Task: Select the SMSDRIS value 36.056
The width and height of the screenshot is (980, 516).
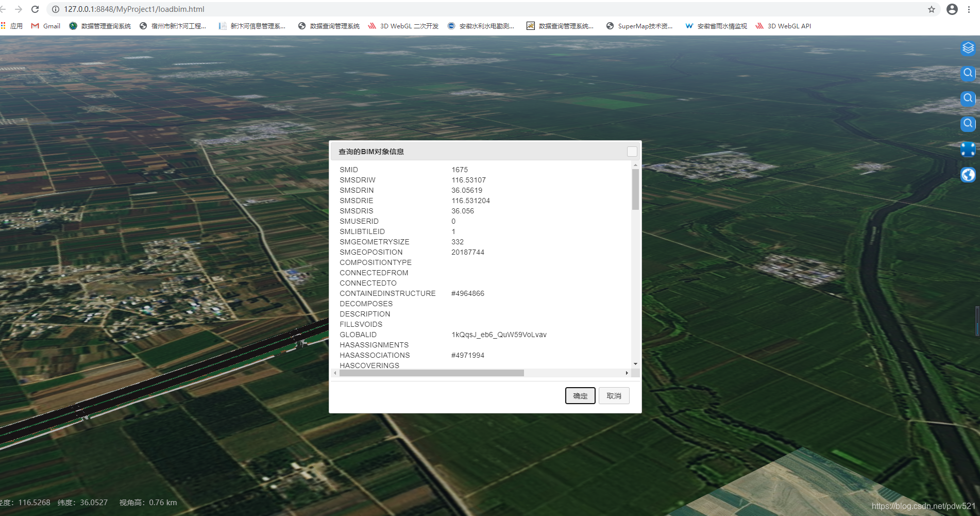Action: (463, 211)
